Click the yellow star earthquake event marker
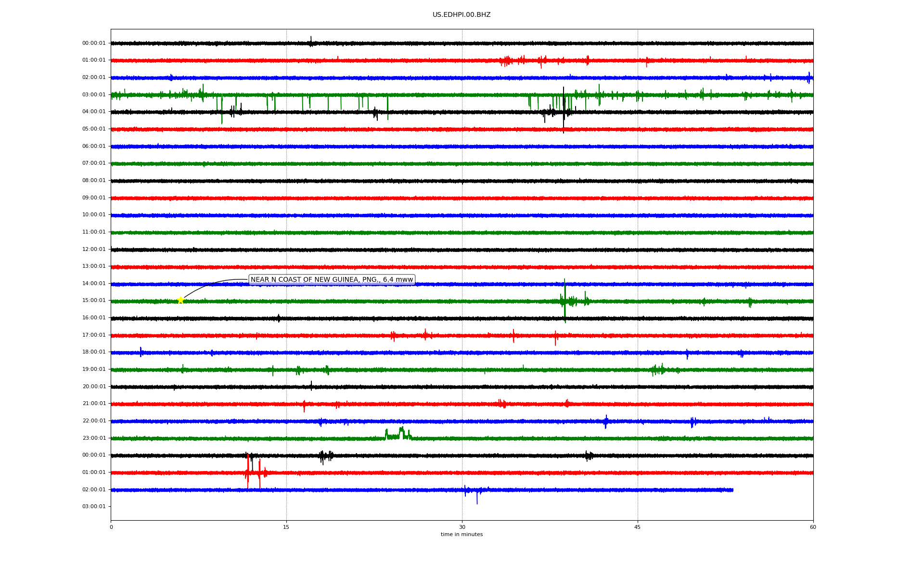Viewport: 924px width, 578px height. pyautogui.click(x=180, y=300)
